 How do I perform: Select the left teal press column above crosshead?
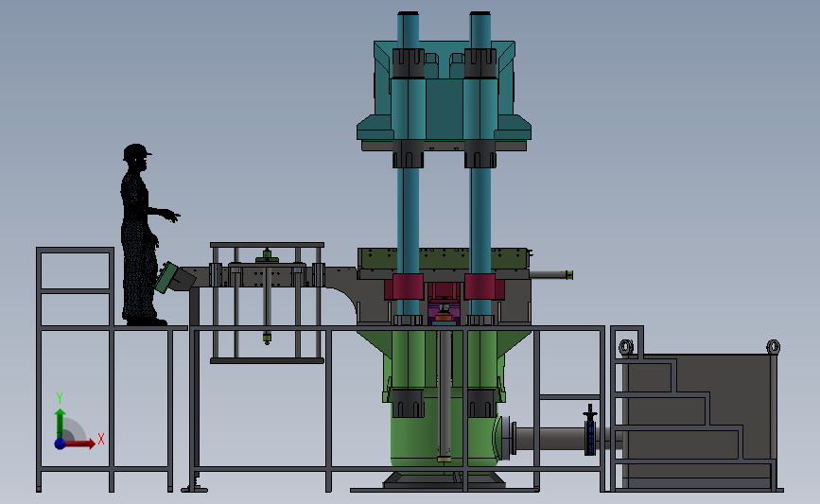point(408,31)
